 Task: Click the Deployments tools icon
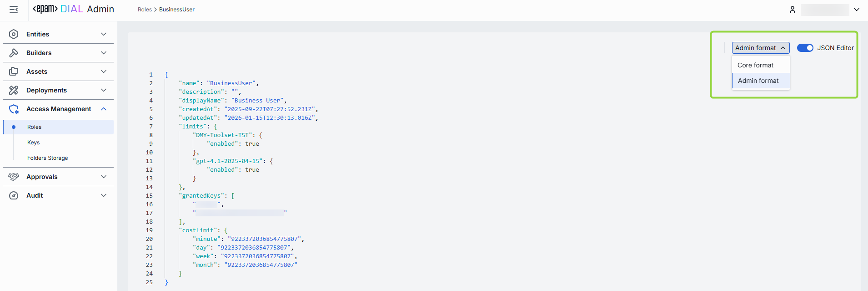click(14, 90)
